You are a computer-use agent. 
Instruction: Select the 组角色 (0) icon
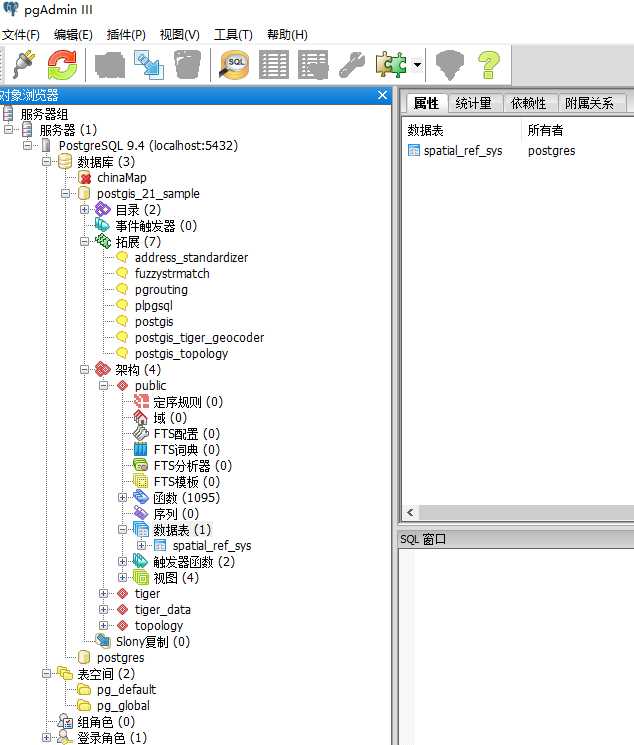[x=65, y=721]
